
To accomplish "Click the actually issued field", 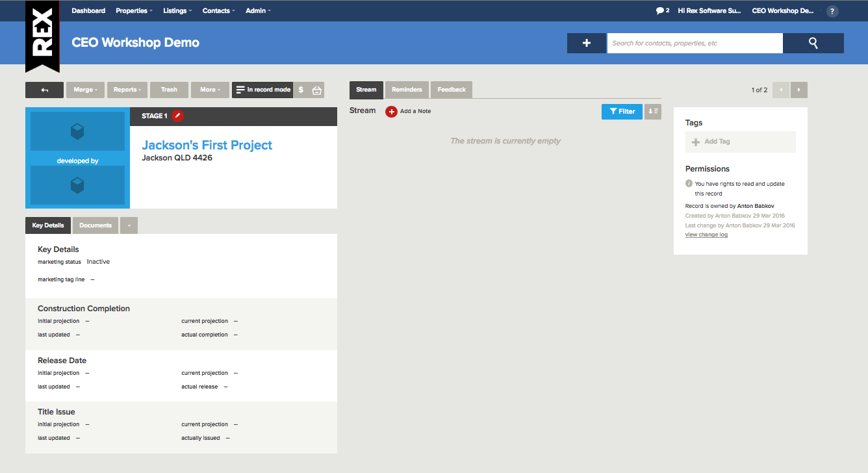I will tap(205, 438).
